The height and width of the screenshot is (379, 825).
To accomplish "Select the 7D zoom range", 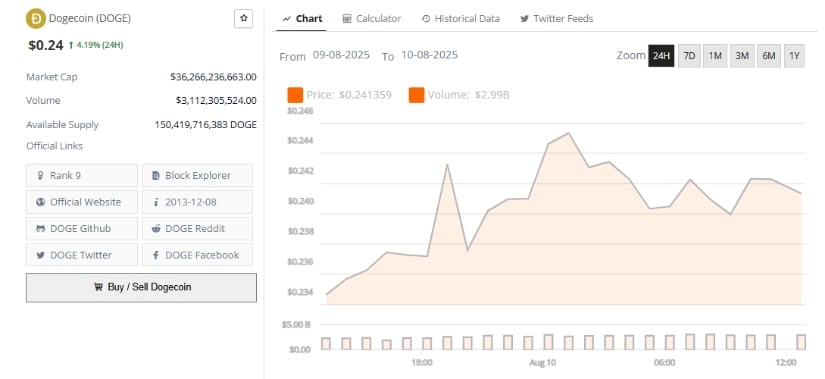I will 689,56.
